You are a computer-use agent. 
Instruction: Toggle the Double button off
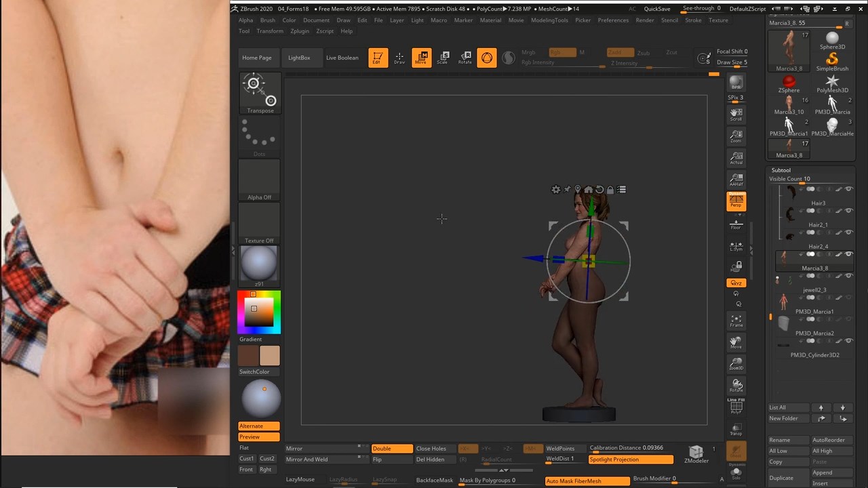coord(391,449)
